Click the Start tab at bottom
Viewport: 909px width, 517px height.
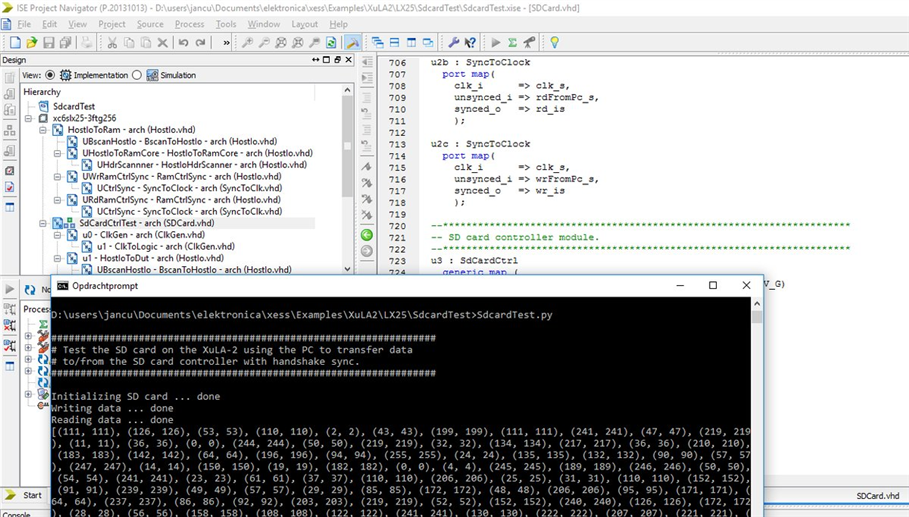coord(32,495)
